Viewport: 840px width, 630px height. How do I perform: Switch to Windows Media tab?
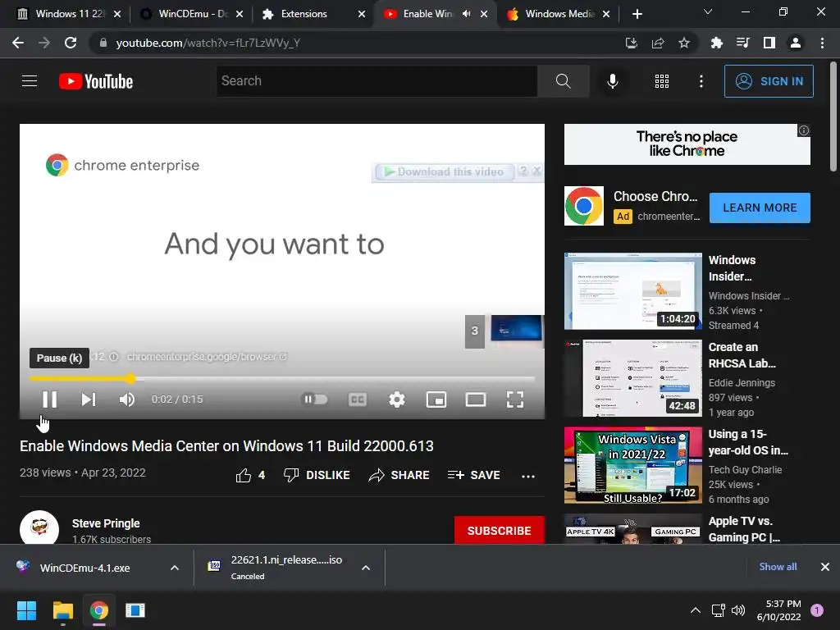[558, 14]
